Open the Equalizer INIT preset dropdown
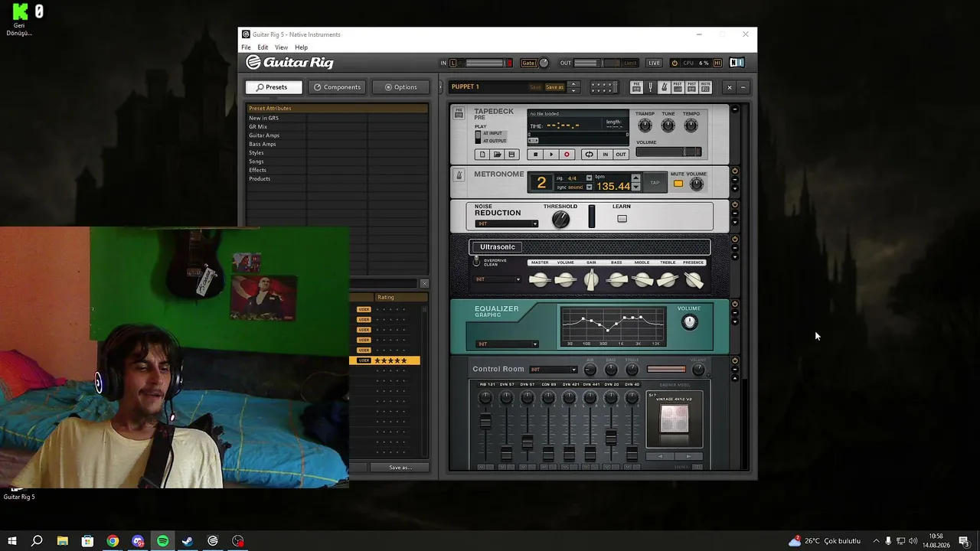 click(x=507, y=344)
